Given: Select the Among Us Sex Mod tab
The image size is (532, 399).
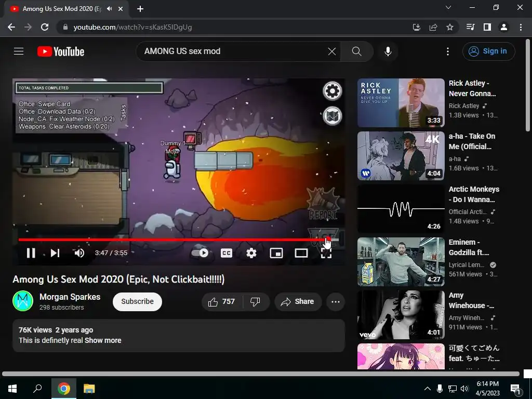Looking at the screenshot, I should [x=62, y=9].
